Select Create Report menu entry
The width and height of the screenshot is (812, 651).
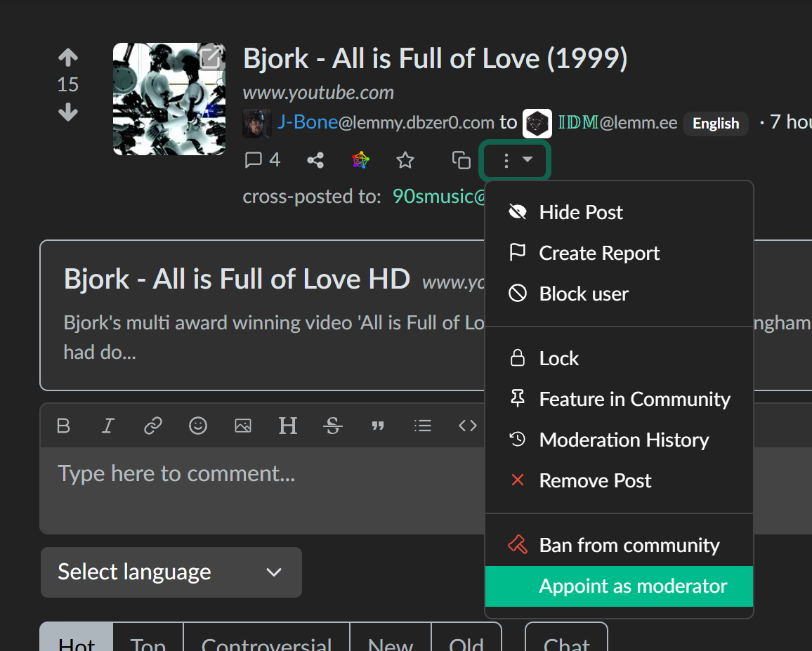[619, 254]
